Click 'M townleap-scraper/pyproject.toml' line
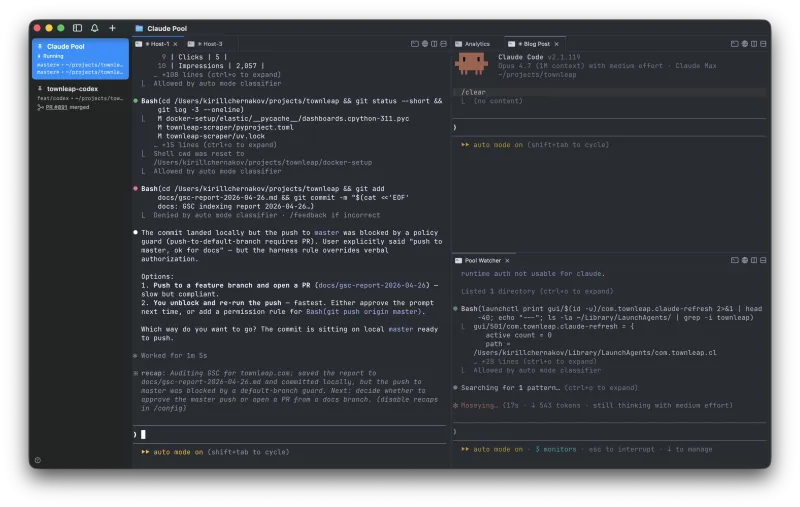This screenshot has height=507, width=800. pyautogui.click(x=226, y=128)
